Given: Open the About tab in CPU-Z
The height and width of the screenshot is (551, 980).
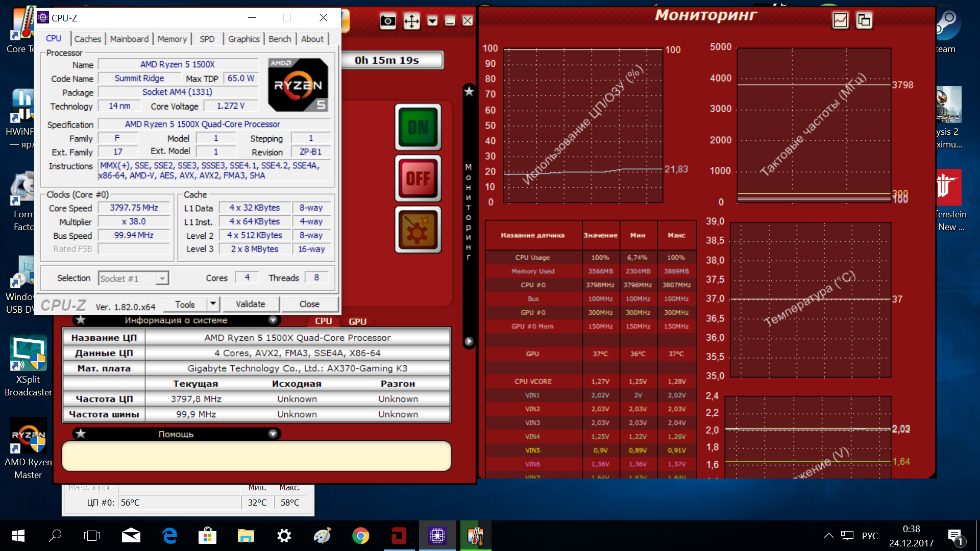Looking at the screenshot, I should point(312,39).
